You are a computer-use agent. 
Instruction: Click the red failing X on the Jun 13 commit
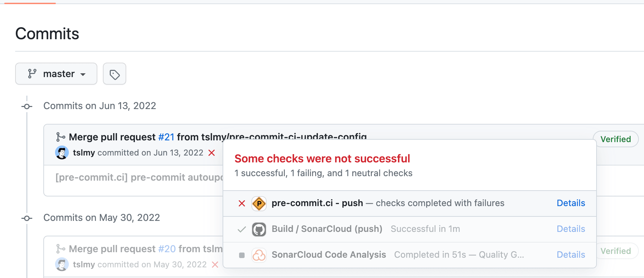pyautogui.click(x=212, y=153)
